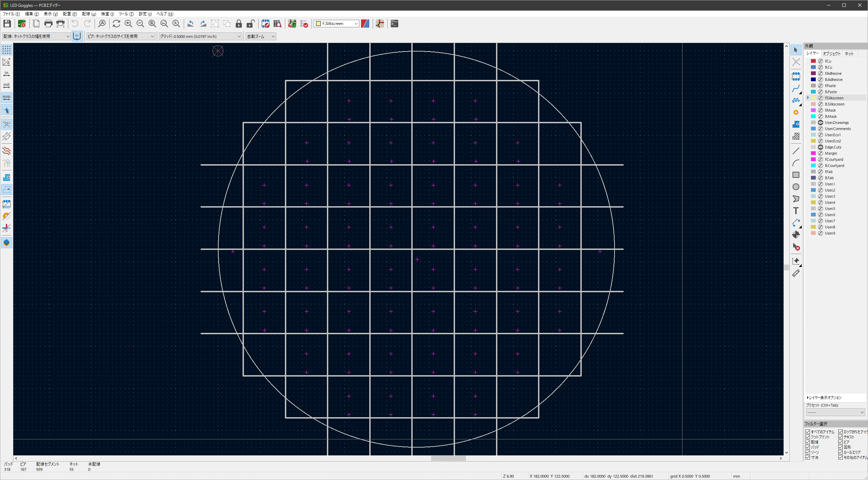Screen dimensions: 868x480
Task: Open the via size dropdown
Action: 121,36
